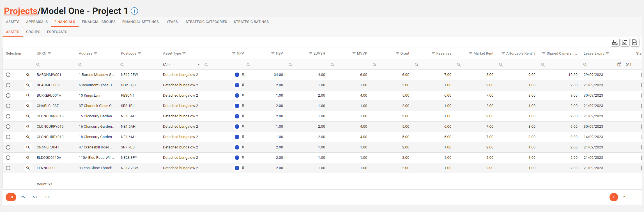Click the filter icon next to UPRN header
This screenshot has width=644, height=212.
49,53
